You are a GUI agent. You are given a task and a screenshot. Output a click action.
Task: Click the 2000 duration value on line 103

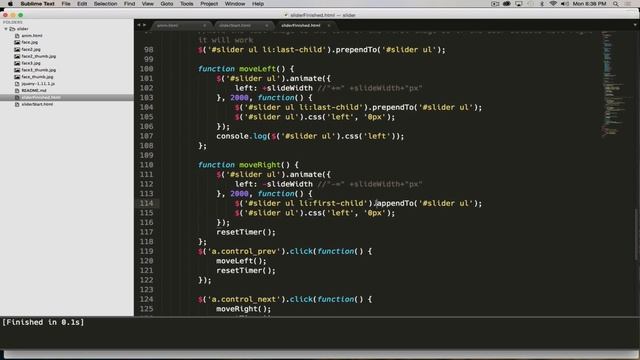point(239,98)
